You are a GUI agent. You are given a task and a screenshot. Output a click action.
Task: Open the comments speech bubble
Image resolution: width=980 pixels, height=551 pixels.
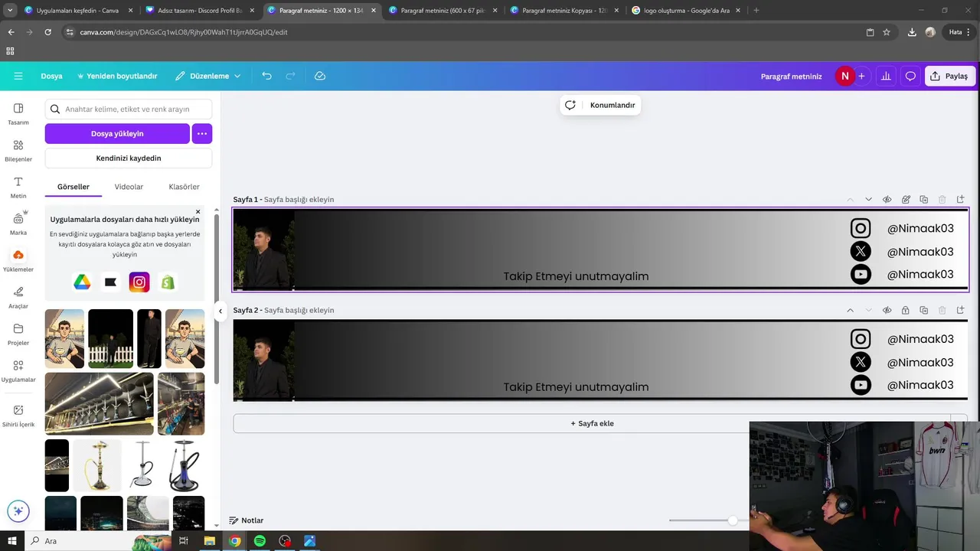tap(910, 76)
